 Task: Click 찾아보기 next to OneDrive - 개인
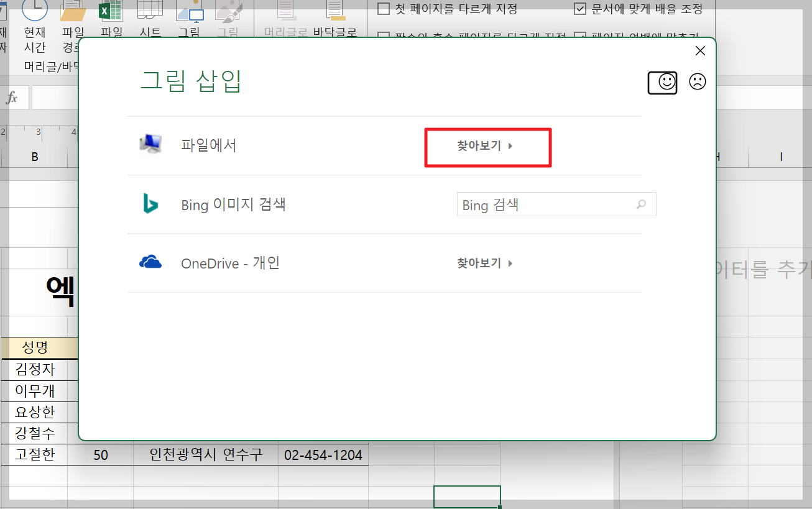tap(485, 262)
